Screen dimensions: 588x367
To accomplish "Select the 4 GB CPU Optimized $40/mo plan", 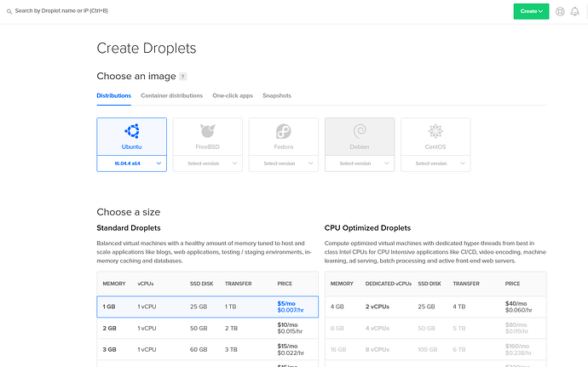I will point(435,307).
